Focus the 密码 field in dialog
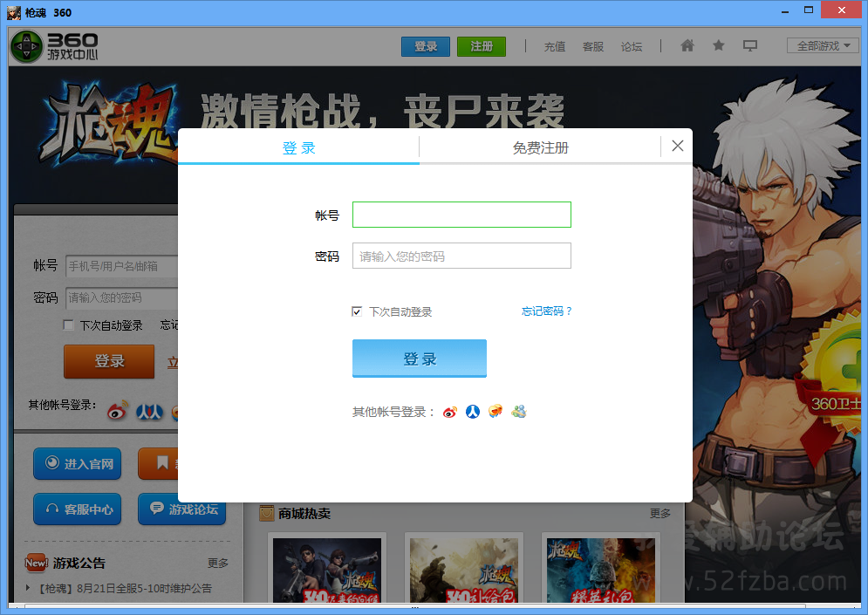Image resolution: width=868 pixels, height=615 pixels. [x=461, y=256]
